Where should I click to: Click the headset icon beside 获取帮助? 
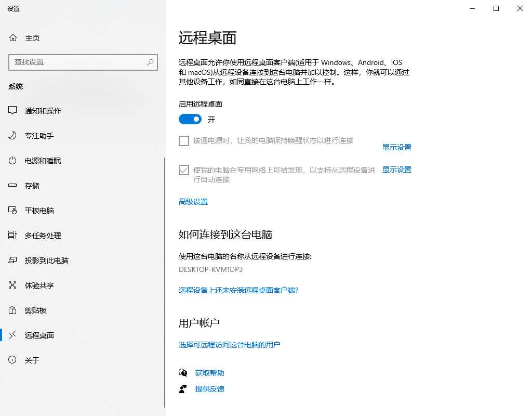point(183,372)
